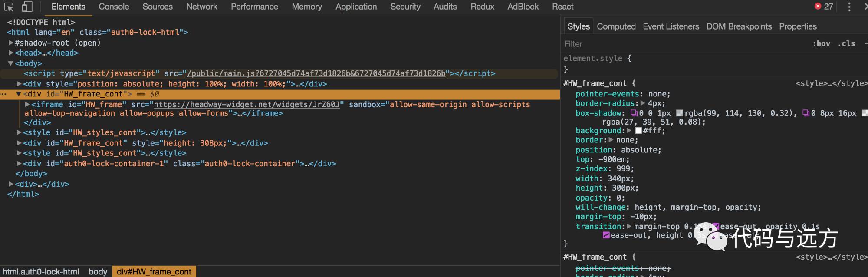Expand the auth0-lock-container-1 div node
This screenshot has height=277, width=868.
(19, 164)
